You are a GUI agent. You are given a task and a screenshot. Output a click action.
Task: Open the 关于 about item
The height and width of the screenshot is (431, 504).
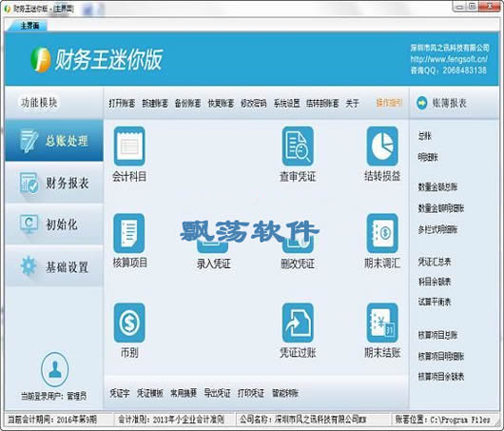pos(352,104)
